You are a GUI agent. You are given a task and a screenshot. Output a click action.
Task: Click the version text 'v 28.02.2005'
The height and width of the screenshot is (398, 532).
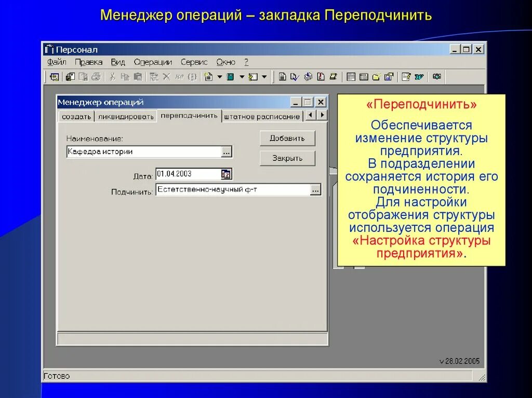(x=459, y=361)
